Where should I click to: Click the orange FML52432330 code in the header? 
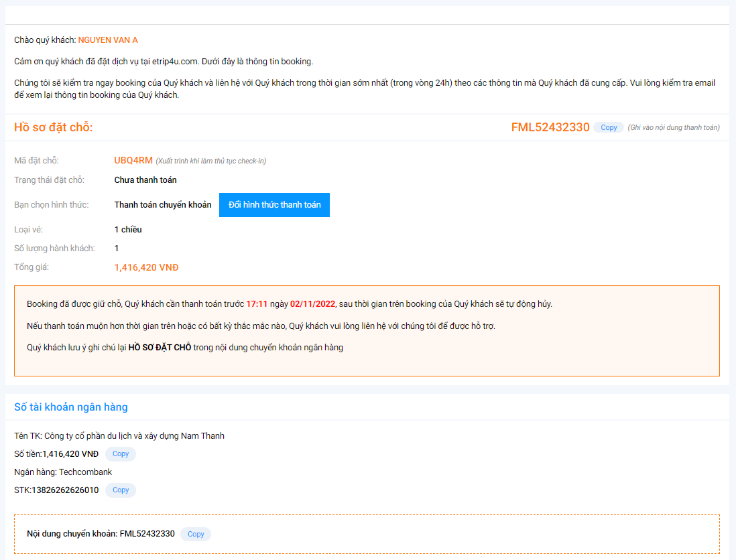tap(550, 127)
